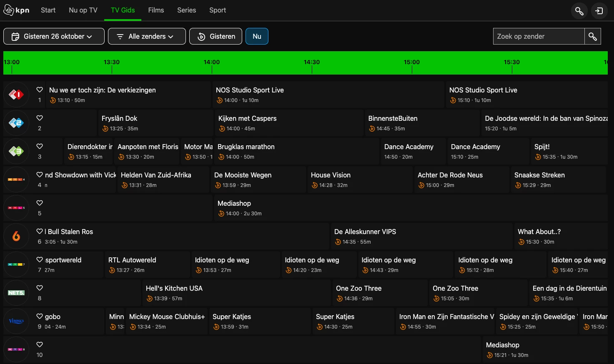614x364 pixels.
Task: Favorite channel 1 with the heart icon
Action: (x=40, y=90)
